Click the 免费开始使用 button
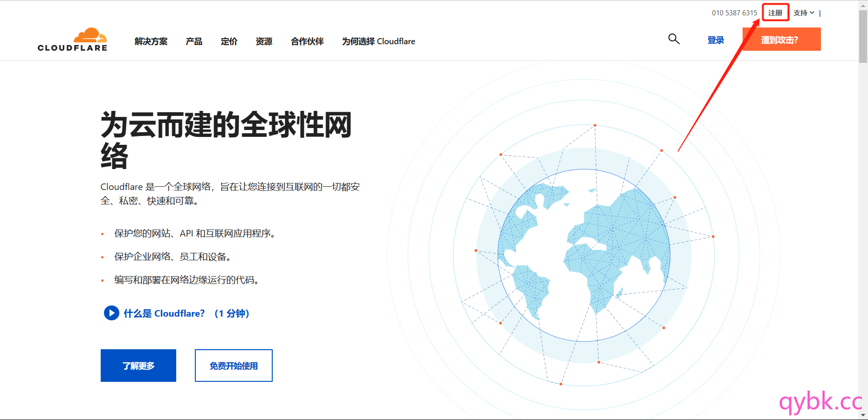The width and height of the screenshot is (868, 420). (x=234, y=366)
